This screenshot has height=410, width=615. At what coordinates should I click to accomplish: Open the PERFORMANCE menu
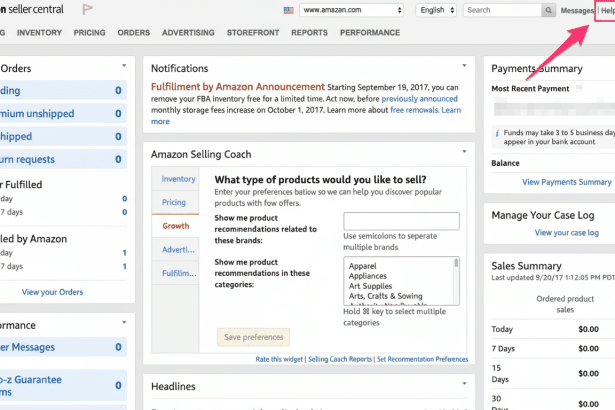pos(370,33)
